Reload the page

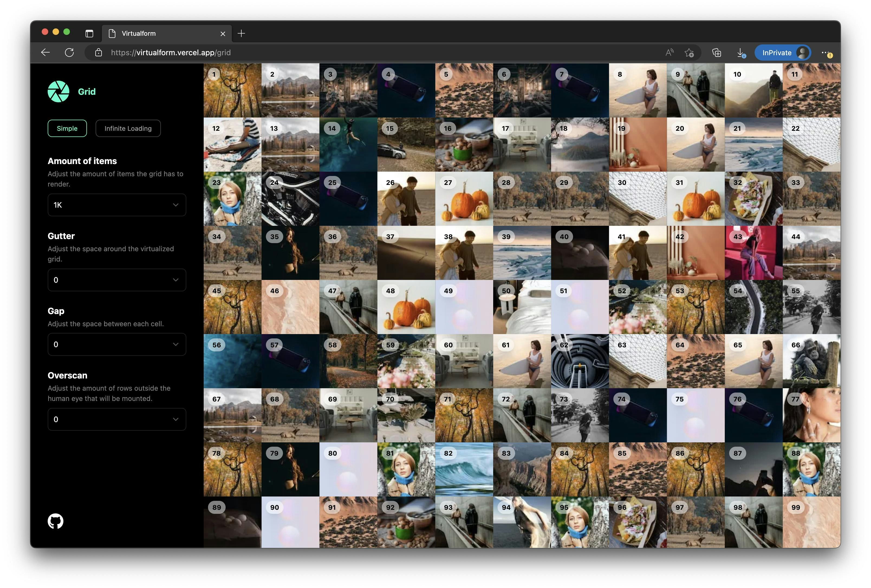click(x=70, y=53)
